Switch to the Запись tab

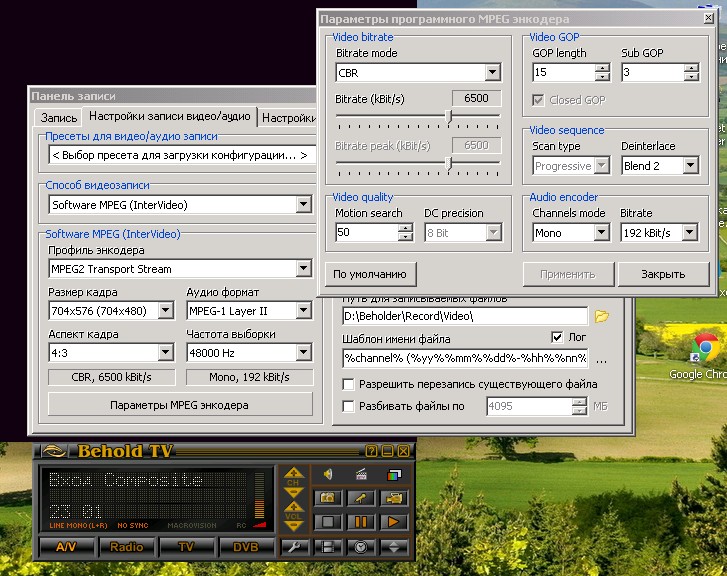coord(58,118)
